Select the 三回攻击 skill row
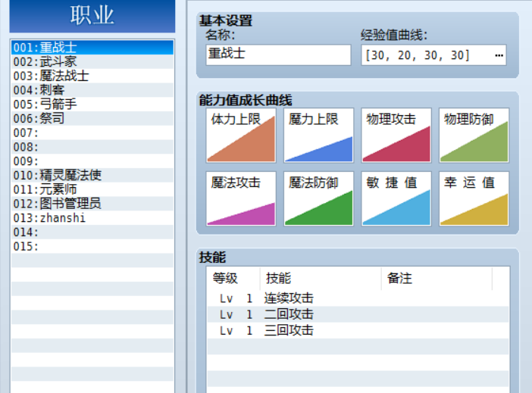Viewport: 532px width, 393px height. point(358,330)
